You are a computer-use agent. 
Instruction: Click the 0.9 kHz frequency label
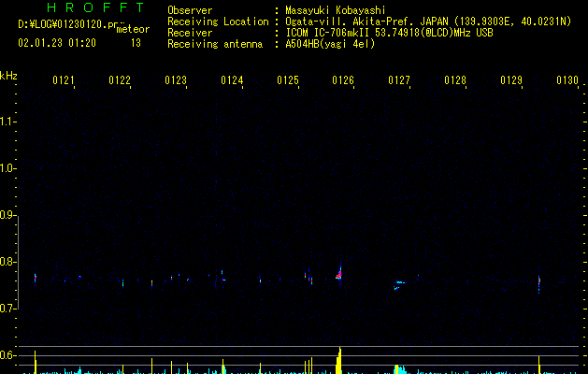(7, 215)
